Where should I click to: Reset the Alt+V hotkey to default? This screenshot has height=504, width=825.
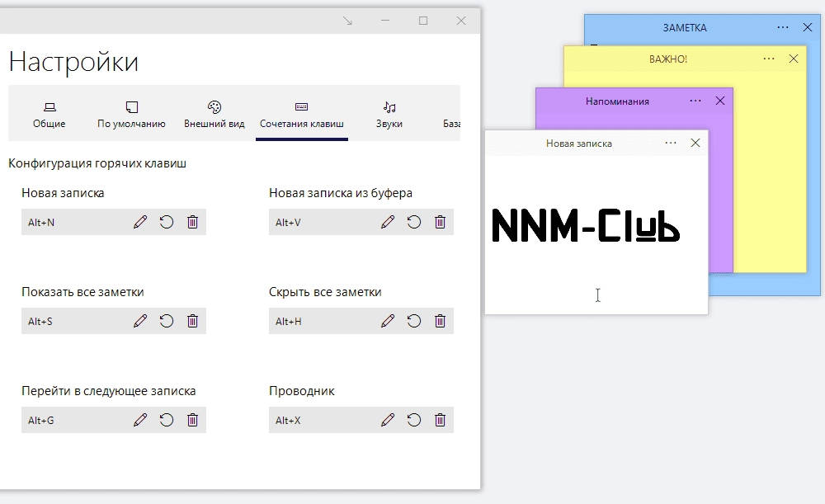tap(414, 222)
